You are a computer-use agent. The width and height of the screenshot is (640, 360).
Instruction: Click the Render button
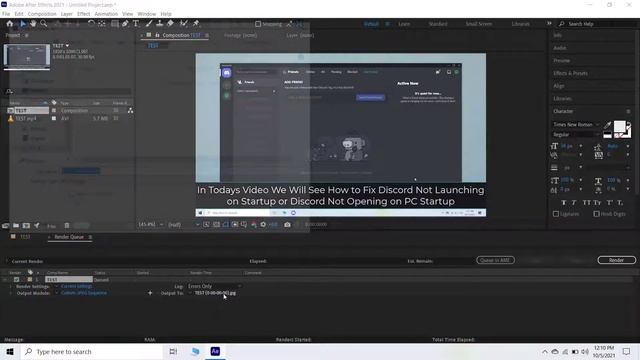(616, 260)
